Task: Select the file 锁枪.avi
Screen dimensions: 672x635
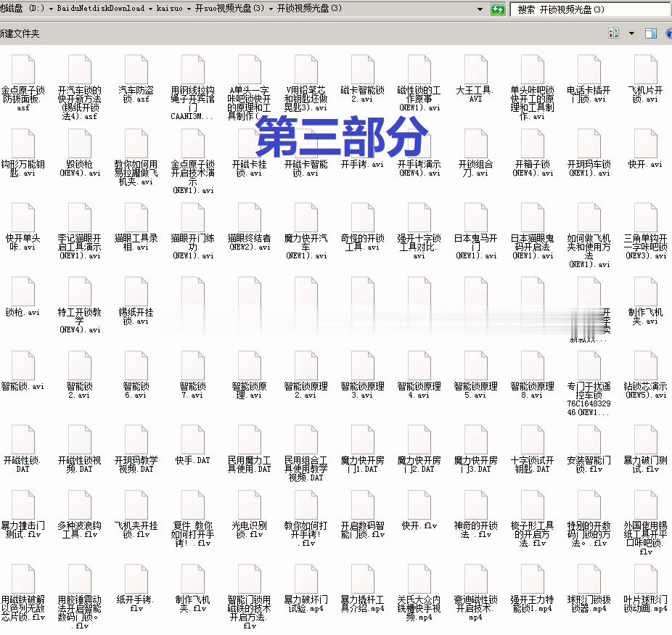Action: (23, 297)
